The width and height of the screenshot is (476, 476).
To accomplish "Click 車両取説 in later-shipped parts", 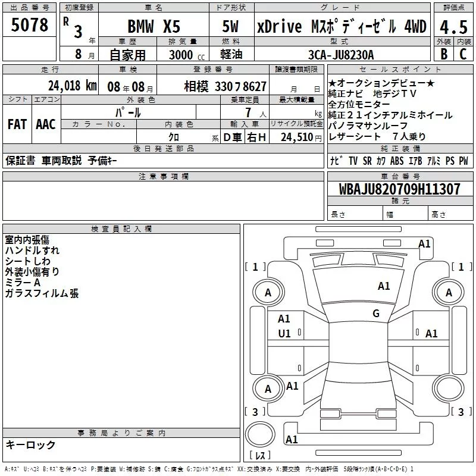I will [62, 161].
